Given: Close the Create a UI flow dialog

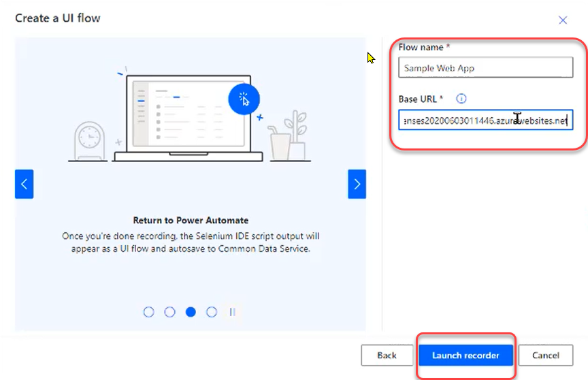Looking at the screenshot, I should pos(563,20).
